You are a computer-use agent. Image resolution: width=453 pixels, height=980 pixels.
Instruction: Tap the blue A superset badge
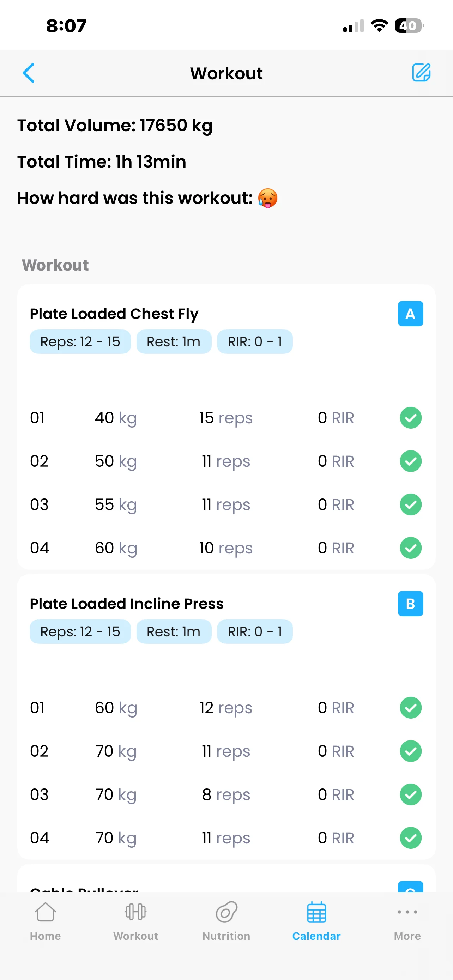click(410, 314)
